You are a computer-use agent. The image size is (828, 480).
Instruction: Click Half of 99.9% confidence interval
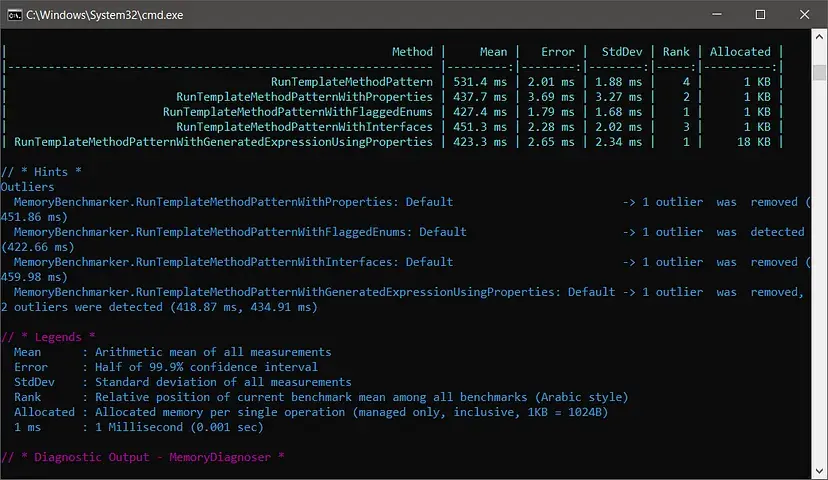click(x=206, y=367)
